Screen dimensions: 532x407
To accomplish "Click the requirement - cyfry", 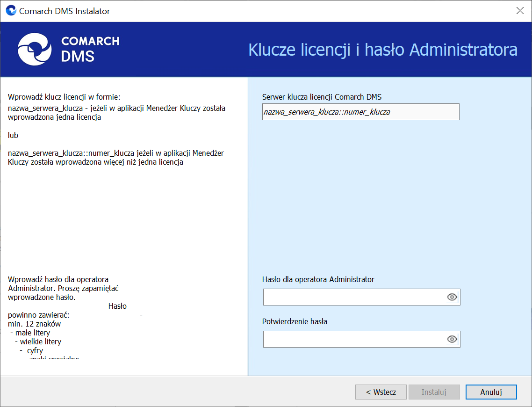I will coord(31,351).
